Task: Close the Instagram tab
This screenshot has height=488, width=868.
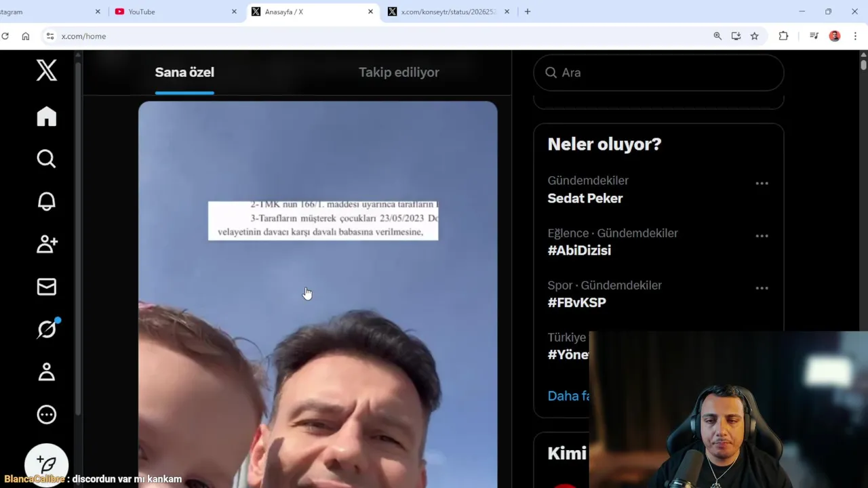Action: point(98,12)
